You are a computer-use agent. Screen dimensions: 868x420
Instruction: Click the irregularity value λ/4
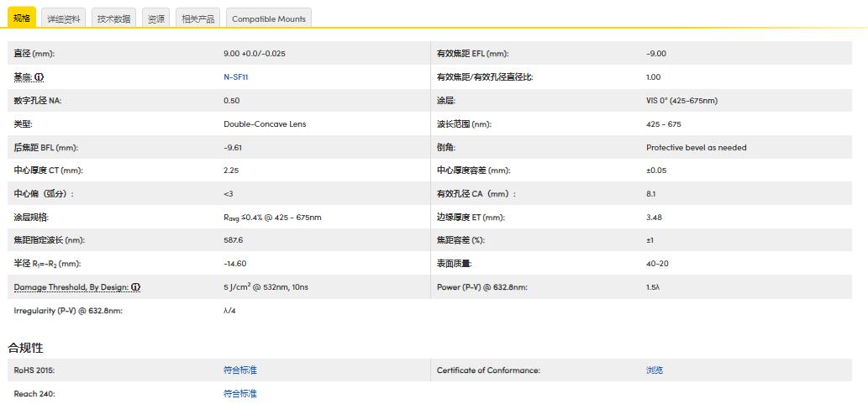point(229,311)
